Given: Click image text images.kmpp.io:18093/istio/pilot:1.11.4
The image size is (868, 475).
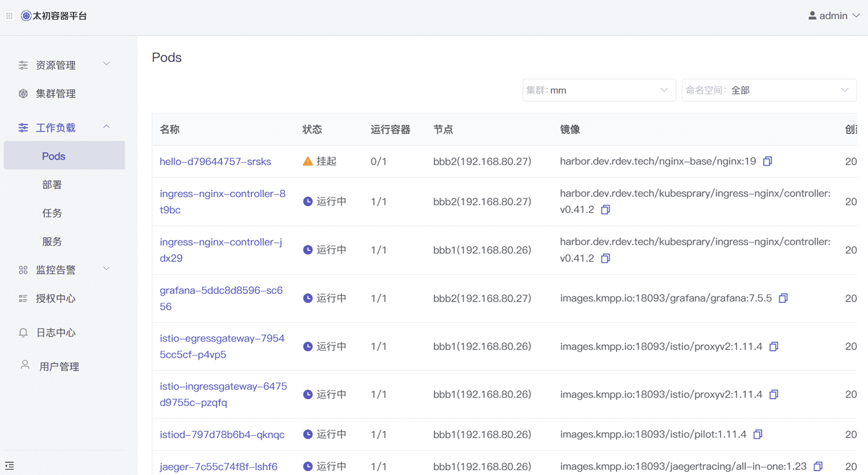Looking at the screenshot, I should [x=653, y=435].
